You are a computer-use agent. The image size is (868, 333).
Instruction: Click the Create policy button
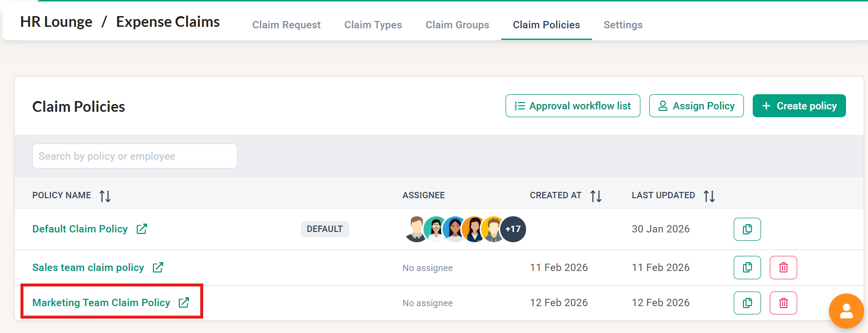point(799,106)
